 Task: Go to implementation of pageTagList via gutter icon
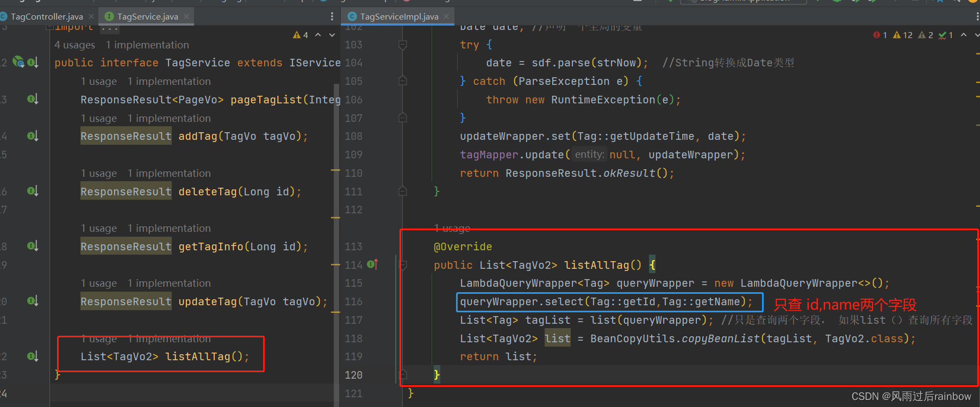33,99
